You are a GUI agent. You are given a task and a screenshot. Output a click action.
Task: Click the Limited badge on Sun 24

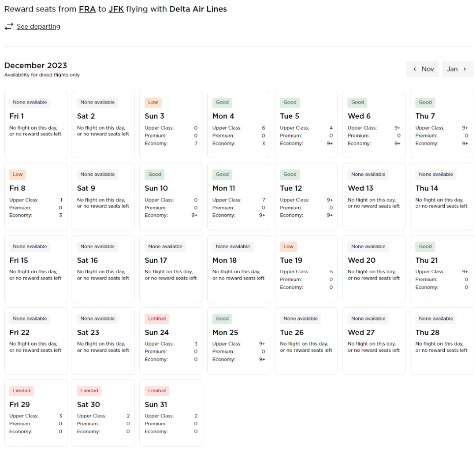[x=157, y=319]
